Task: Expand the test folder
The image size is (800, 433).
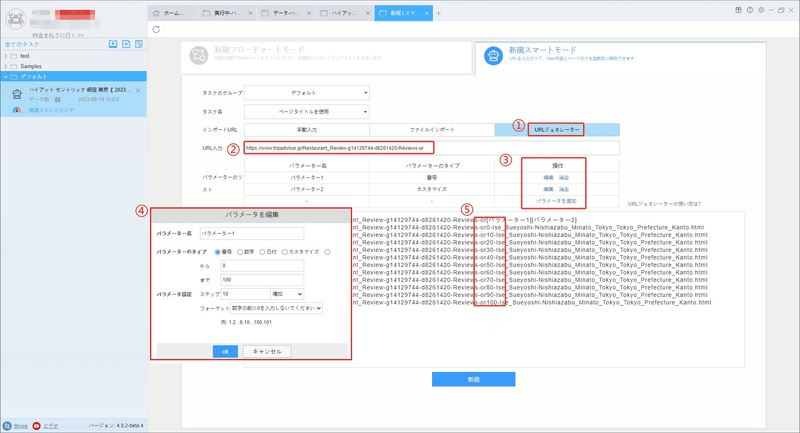Action: click(6, 56)
